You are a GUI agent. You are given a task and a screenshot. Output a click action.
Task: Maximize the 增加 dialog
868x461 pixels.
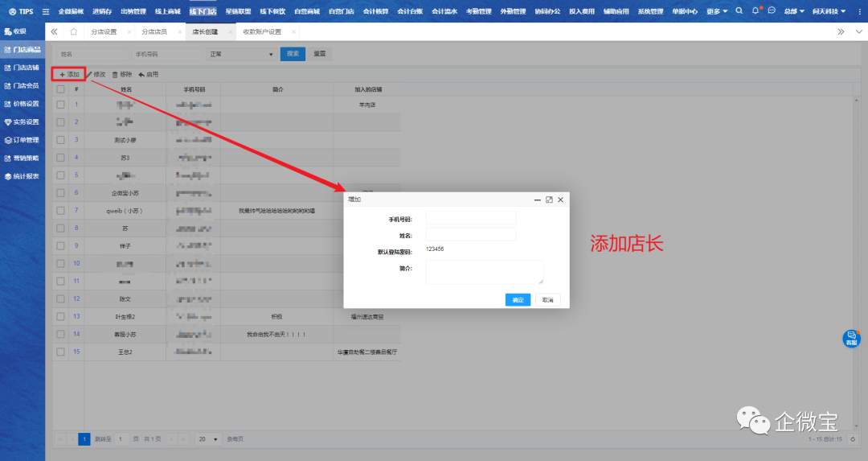click(549, 200)
